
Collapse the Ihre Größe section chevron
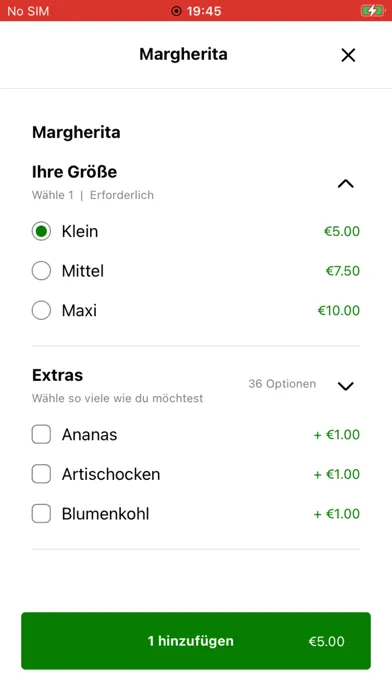coord(345,183)
